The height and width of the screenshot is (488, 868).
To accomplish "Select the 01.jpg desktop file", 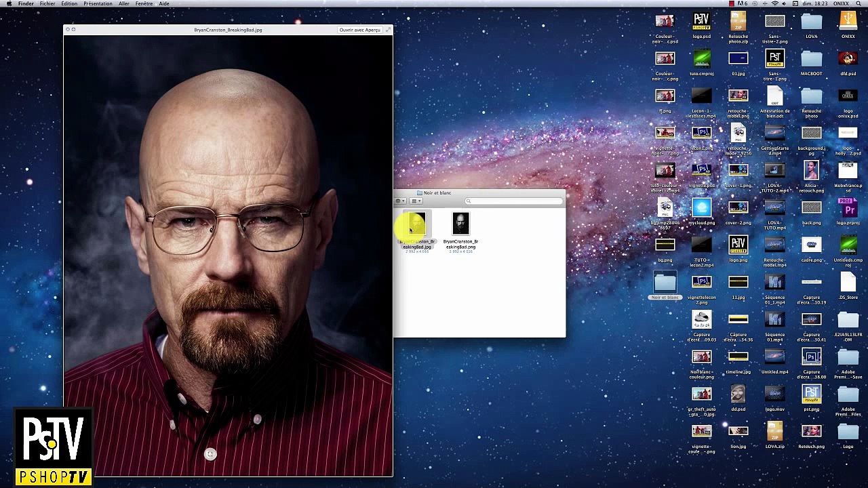I will click(x=738, y=59).
